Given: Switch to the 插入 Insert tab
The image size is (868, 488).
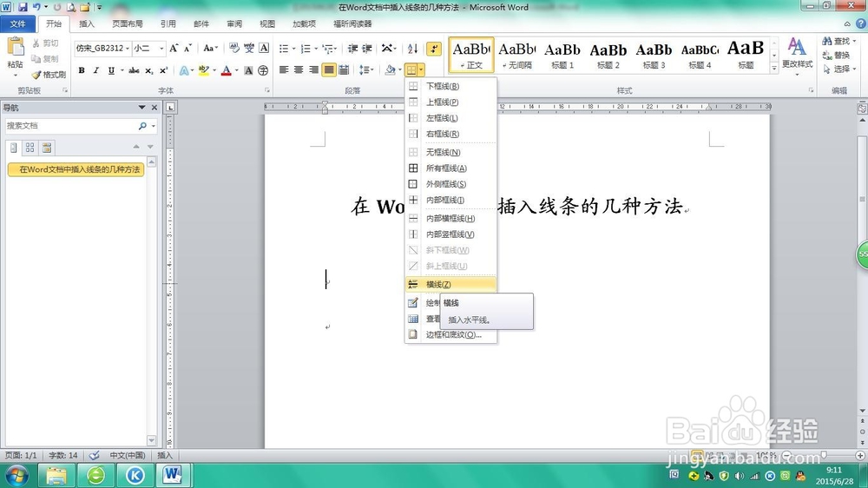Looking at the screenshot, I should click(87, 23).
